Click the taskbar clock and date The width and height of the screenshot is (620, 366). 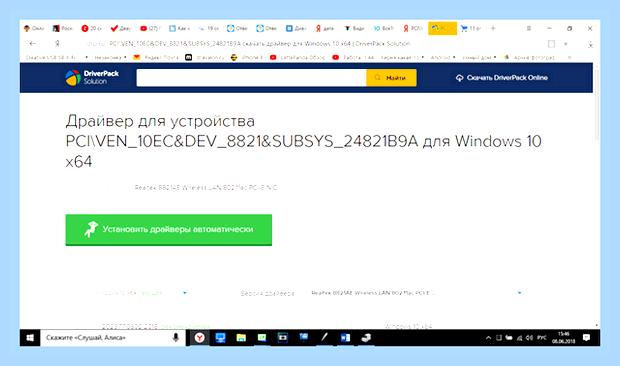point(564,338)
